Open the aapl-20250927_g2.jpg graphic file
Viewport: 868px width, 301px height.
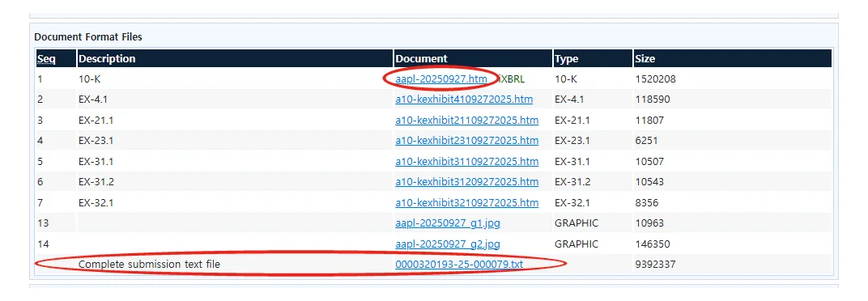click(x=448, y=244)
